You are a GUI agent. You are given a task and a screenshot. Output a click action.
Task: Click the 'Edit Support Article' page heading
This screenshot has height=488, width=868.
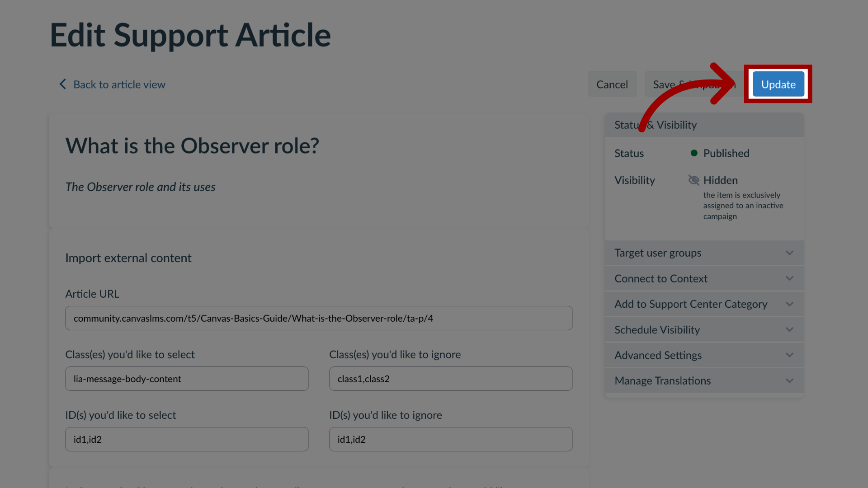pyautogui.click(x=190, y=35)
